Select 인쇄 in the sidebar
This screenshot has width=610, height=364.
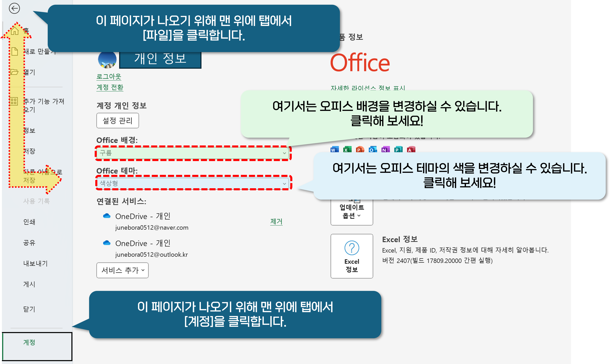click(x=29, y=222)
